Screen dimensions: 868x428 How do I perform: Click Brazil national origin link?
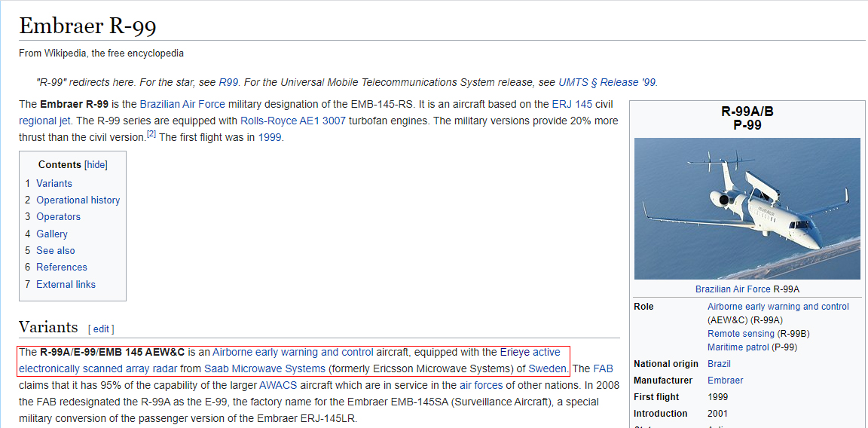[719, 364]
